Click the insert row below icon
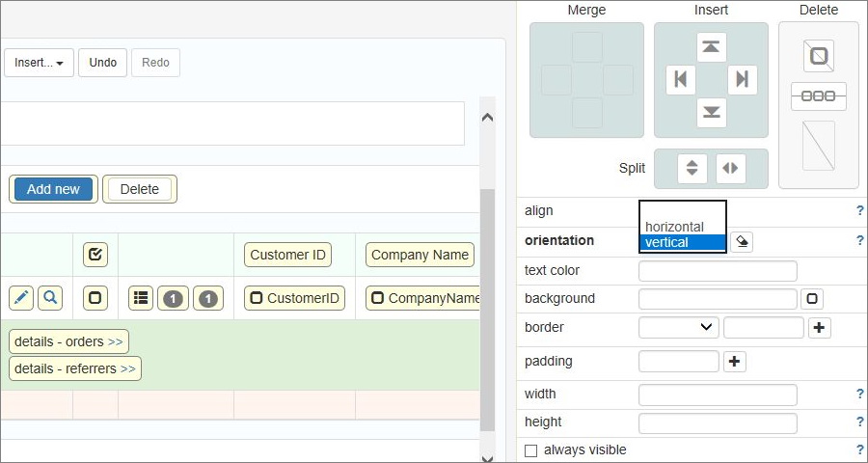This screenshot has height=463, width=868. tap(712, 113)
